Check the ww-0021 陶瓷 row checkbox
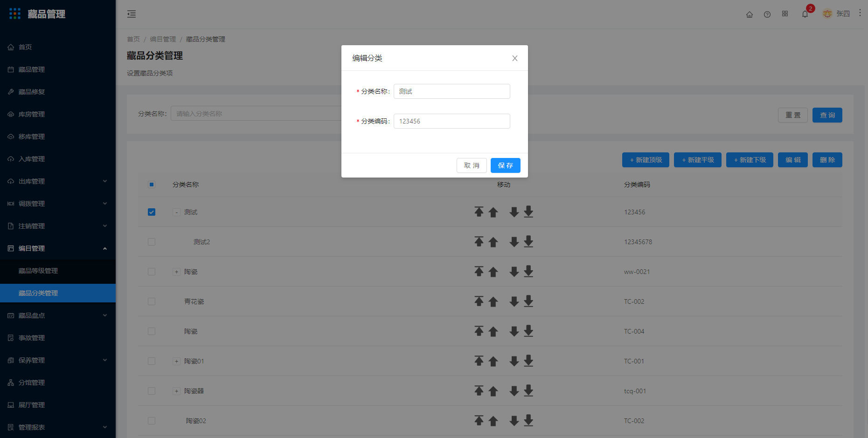This screenshot has height=438, width=868. 152,272
